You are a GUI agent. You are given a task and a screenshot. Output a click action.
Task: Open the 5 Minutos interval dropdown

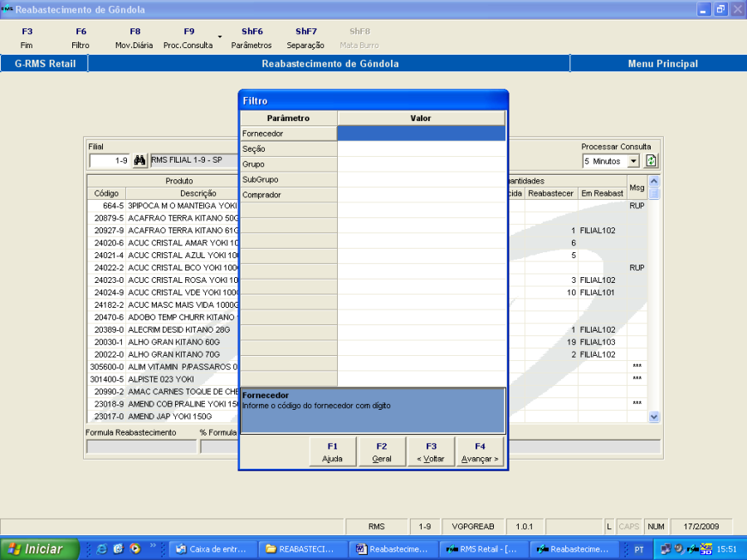click(633, 161)
